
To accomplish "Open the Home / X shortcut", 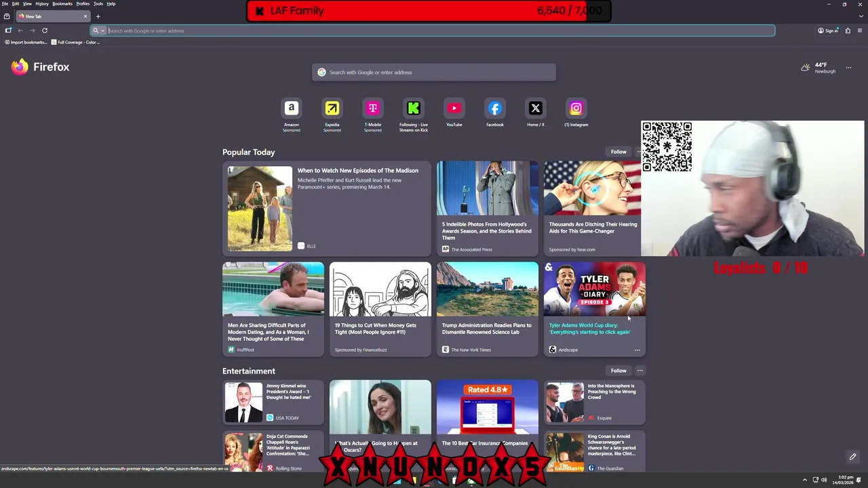I will tap(535, 108).
